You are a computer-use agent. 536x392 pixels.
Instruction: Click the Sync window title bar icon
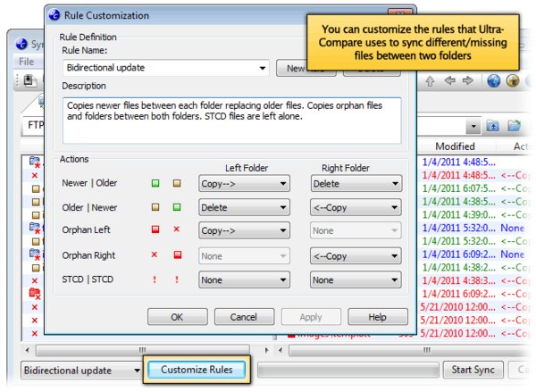point(21,44)
